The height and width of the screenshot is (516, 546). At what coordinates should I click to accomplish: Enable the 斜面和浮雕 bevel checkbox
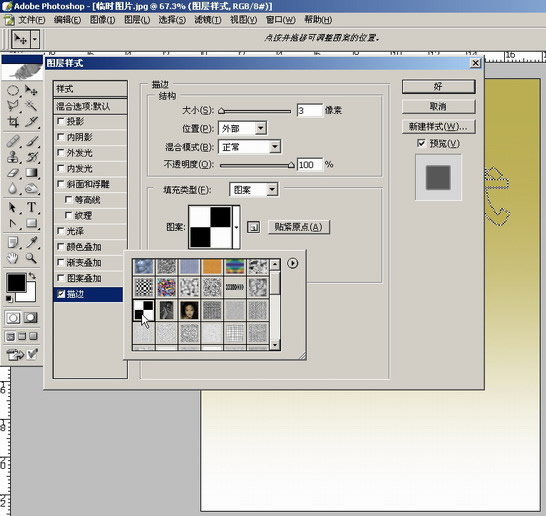pyautogui.click(x=61, y=184)
